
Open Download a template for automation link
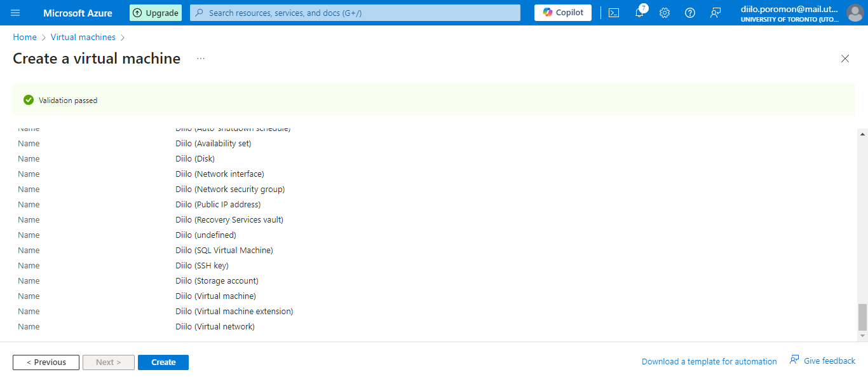[709, 361]
